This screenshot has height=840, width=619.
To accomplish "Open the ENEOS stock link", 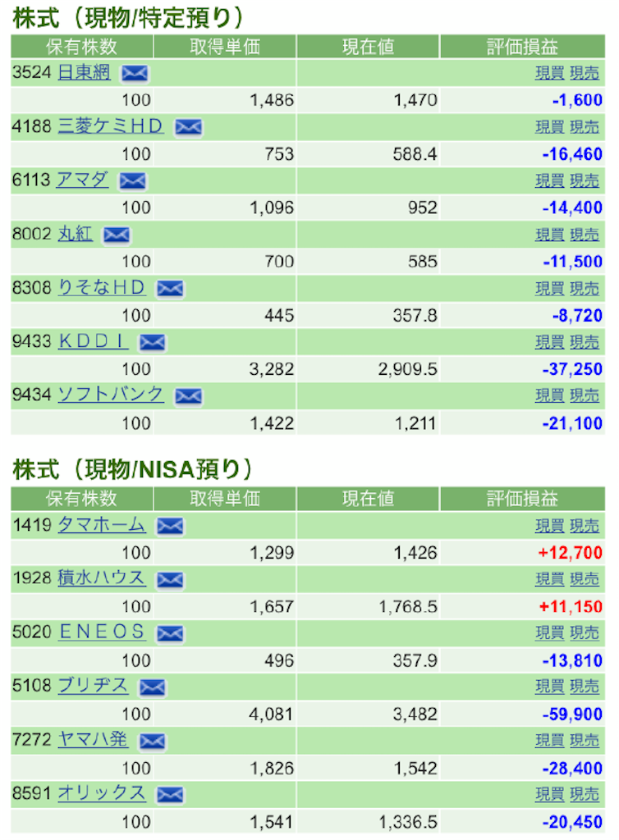I will [x=101, y=632].
